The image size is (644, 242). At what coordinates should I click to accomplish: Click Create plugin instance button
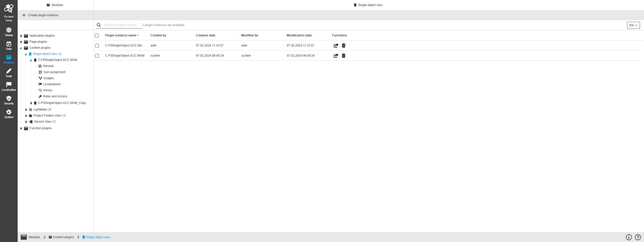(40, 15)
